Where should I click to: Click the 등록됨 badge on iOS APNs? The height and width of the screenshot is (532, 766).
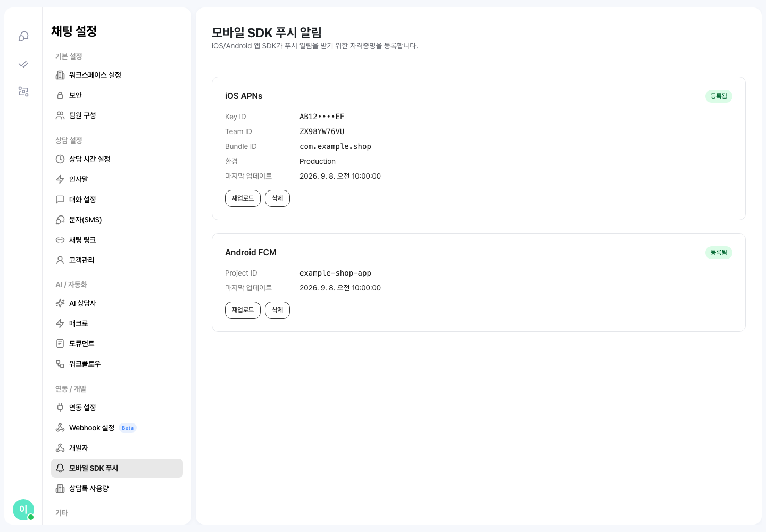coord(719,96)
